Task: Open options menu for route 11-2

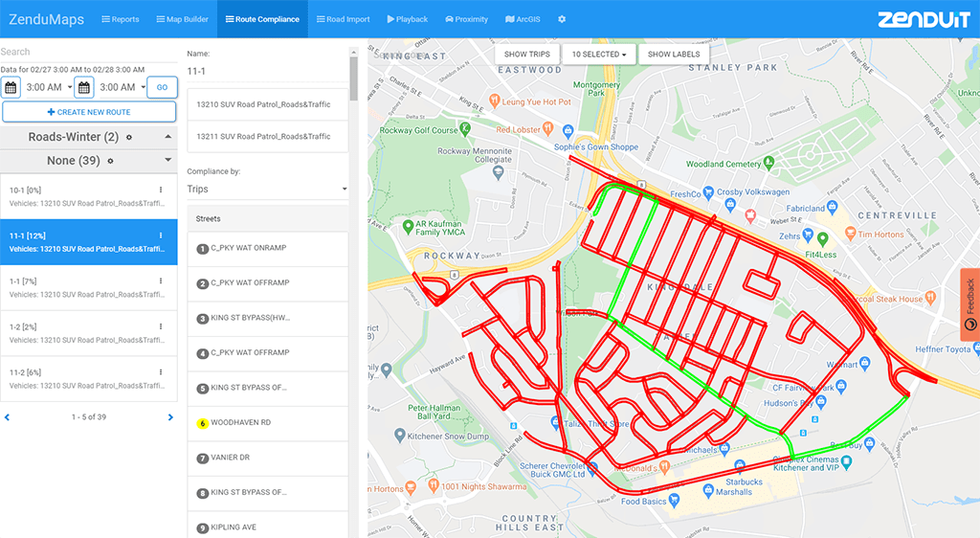Action: click(x=161, y=372)
